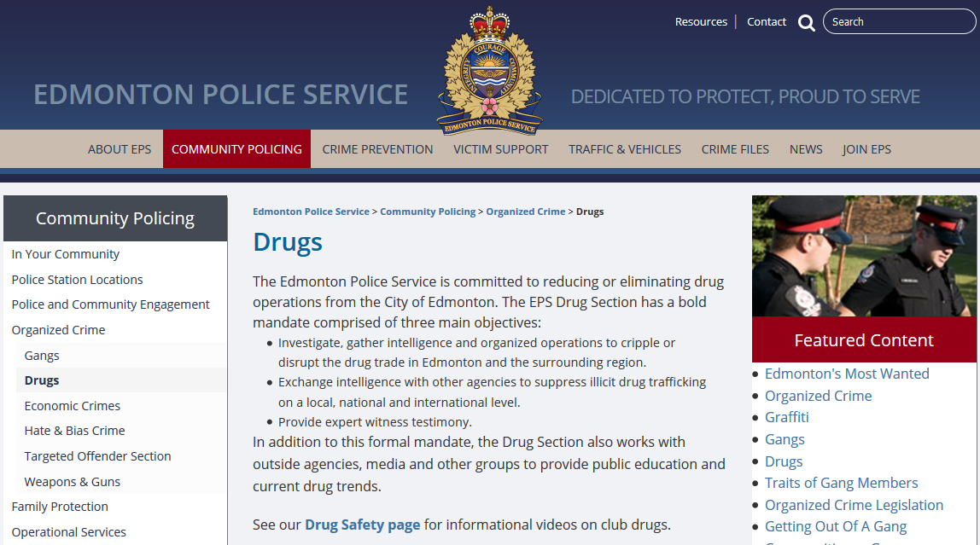Open Gangs in sidebar submenu
This screenshot has height=545, width=980.
tap(42, 356)
